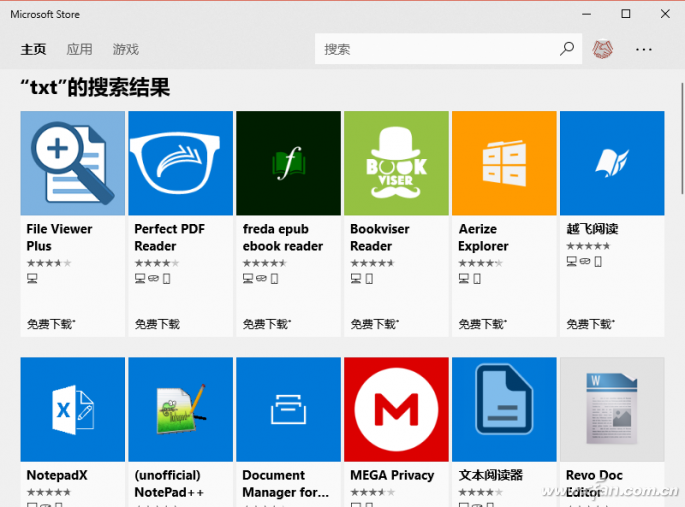Click the vertical scrollbar thumb
Viewport: 685px width, 507px height.
[x=682, y=138]
